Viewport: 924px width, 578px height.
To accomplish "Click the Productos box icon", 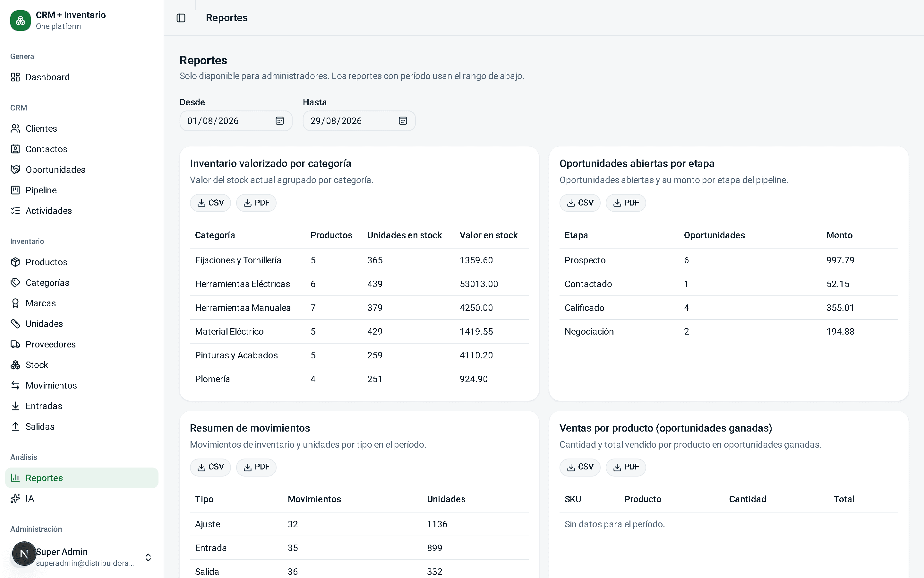I will (15, 262).
